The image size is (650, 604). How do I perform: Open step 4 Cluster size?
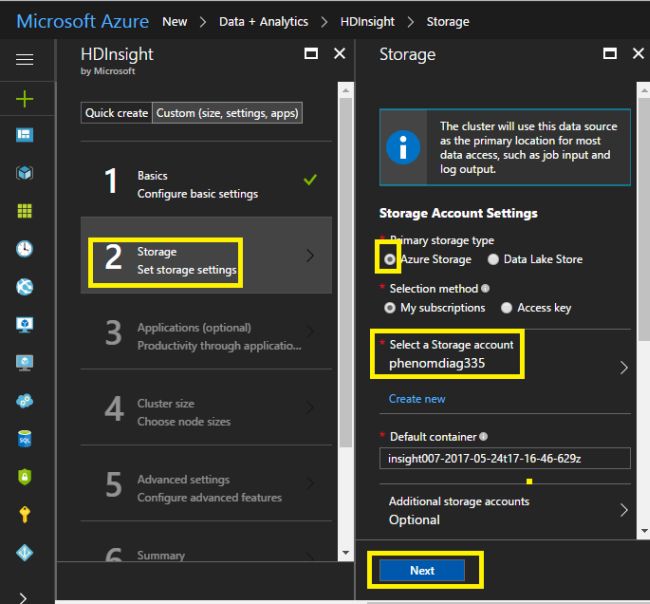[206, 408]
